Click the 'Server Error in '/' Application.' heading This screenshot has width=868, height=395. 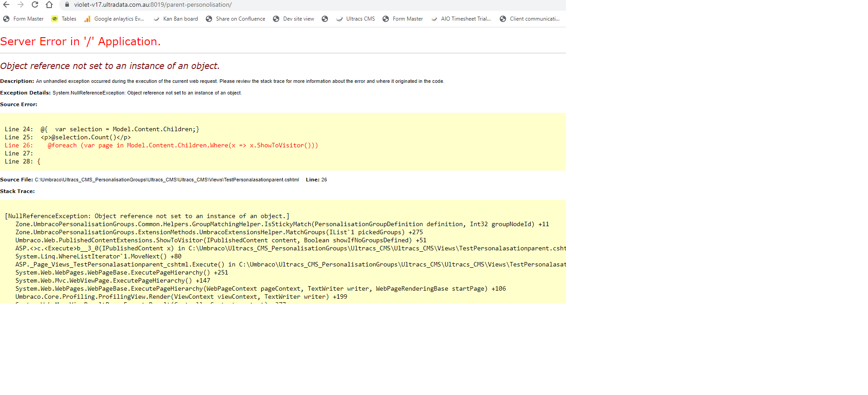pos(80,42)
